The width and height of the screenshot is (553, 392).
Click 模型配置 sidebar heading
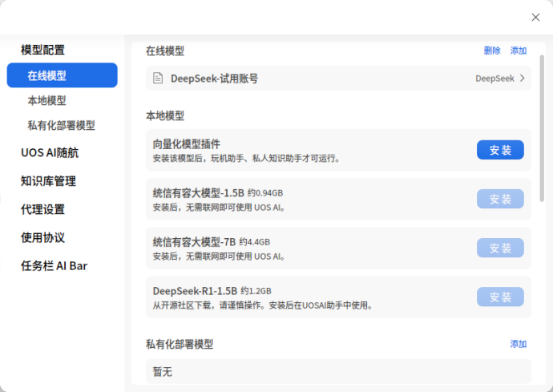point(42,50)
